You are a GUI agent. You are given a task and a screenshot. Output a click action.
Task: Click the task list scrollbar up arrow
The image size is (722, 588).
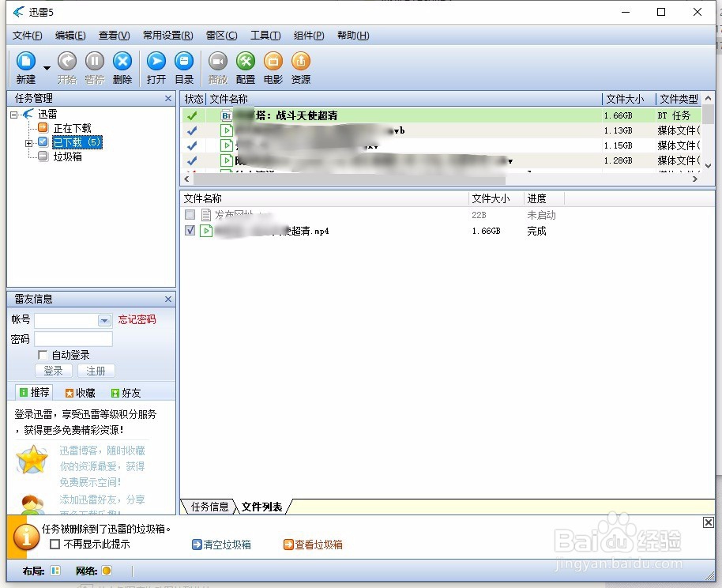point(709,98)
